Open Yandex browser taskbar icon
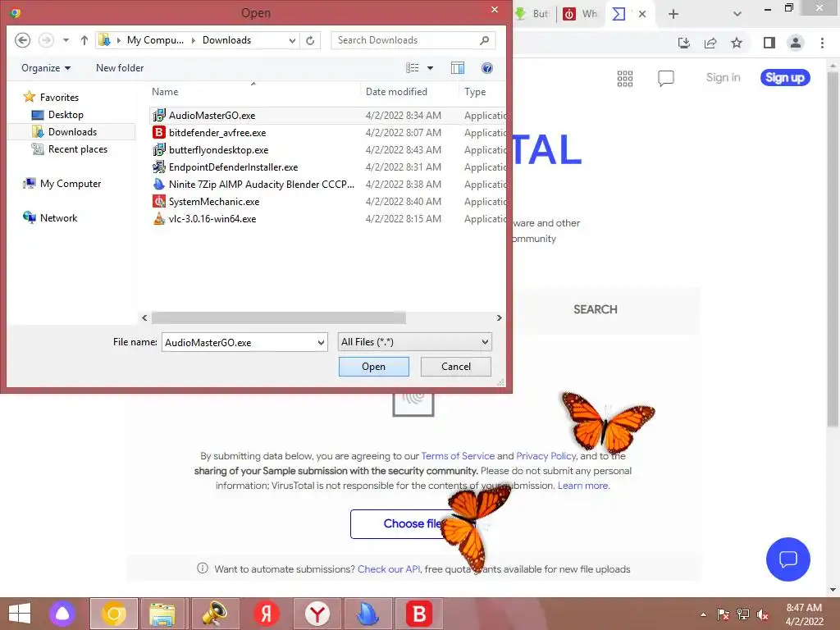The image size is (840, 630). pos(317,614)
